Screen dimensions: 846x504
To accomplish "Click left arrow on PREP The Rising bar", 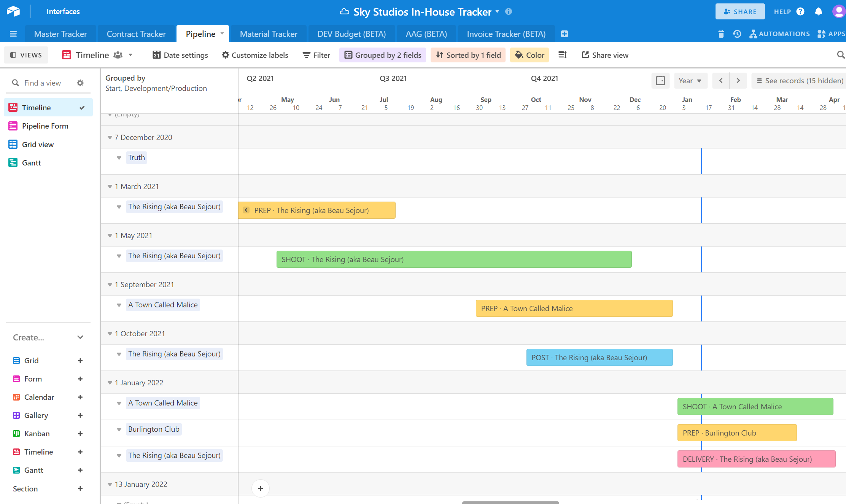I will [x=246, y=210].
